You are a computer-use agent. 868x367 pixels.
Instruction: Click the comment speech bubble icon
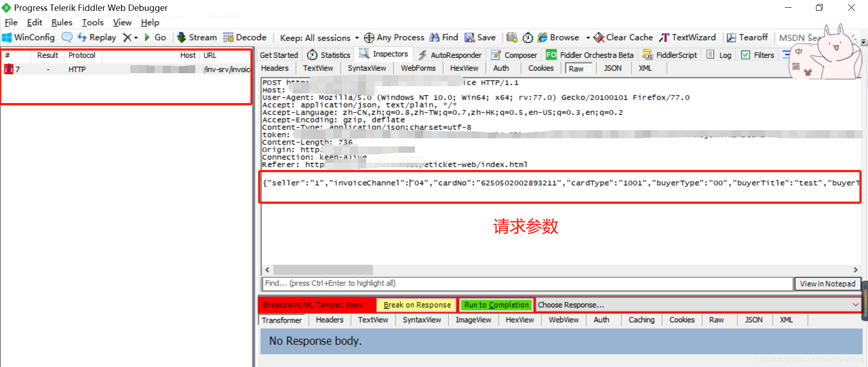coord(67,38)
